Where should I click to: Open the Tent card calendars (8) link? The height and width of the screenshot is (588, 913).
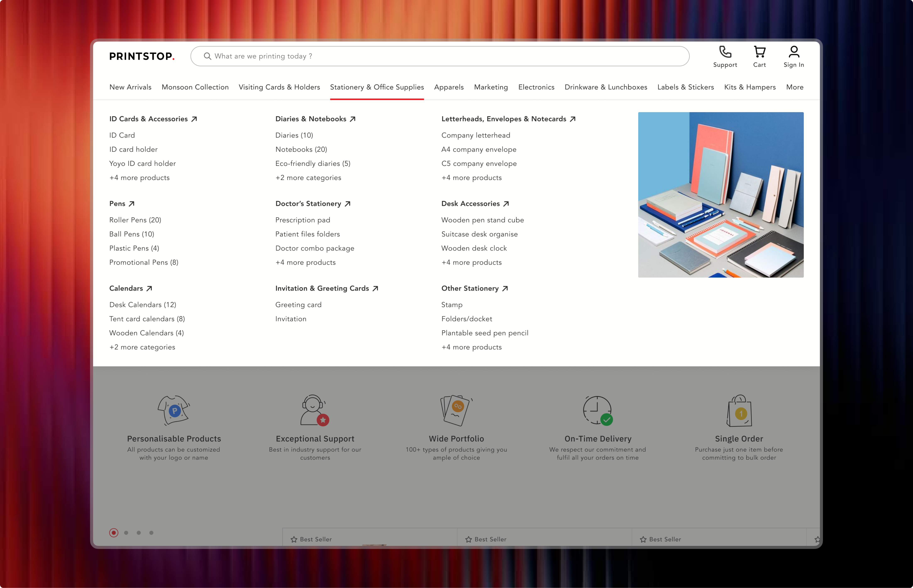[147, 319]
